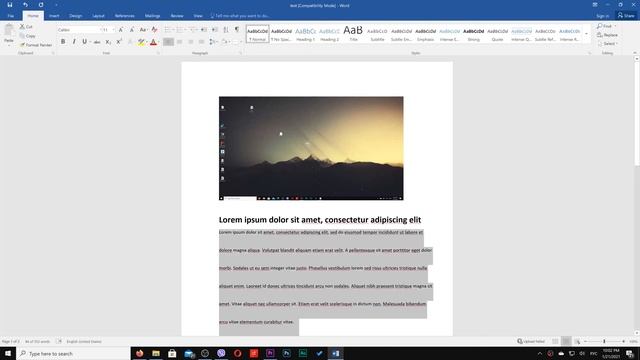Image resolution: width=640 pixels, height=360 pixels.
Task: Toggle superscript formatting
Action: tap(119, 42)
